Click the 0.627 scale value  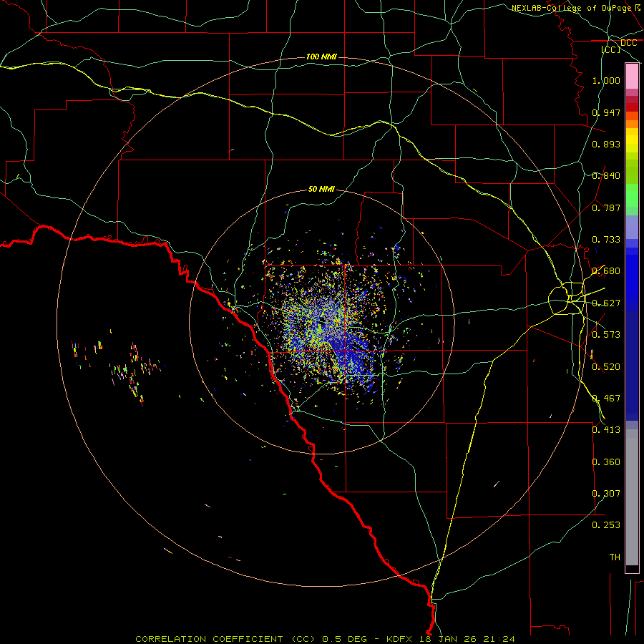tap(606, 303)
